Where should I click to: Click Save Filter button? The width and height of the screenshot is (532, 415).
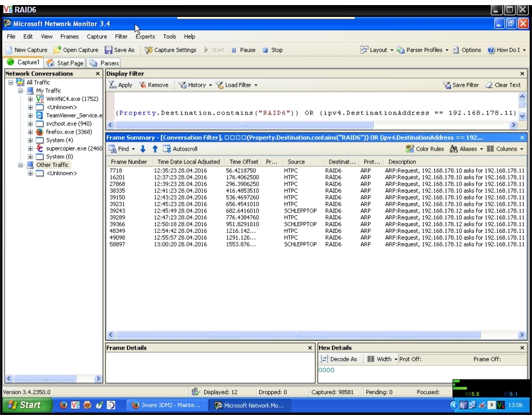click(461, 85)
